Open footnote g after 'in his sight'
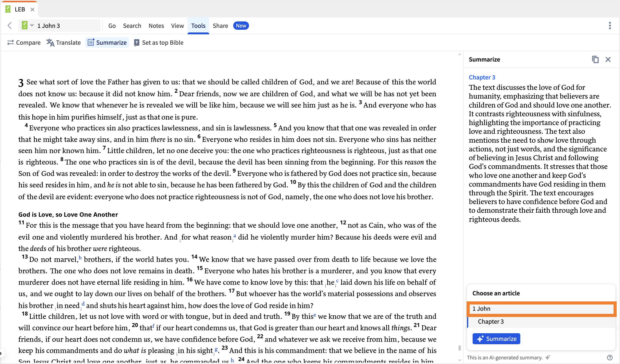 pyautogui.click(x=216, y=349)
